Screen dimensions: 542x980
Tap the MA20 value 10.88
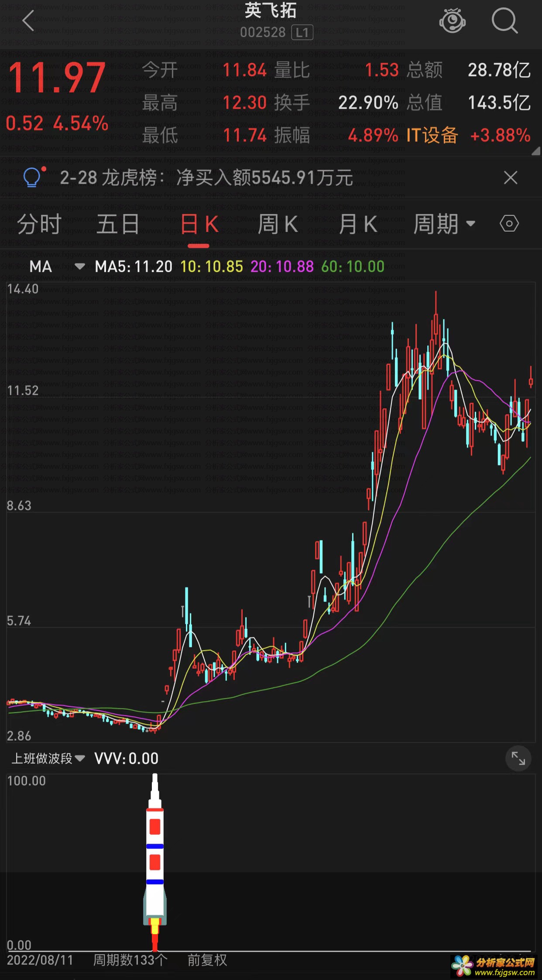click(282, 266)
